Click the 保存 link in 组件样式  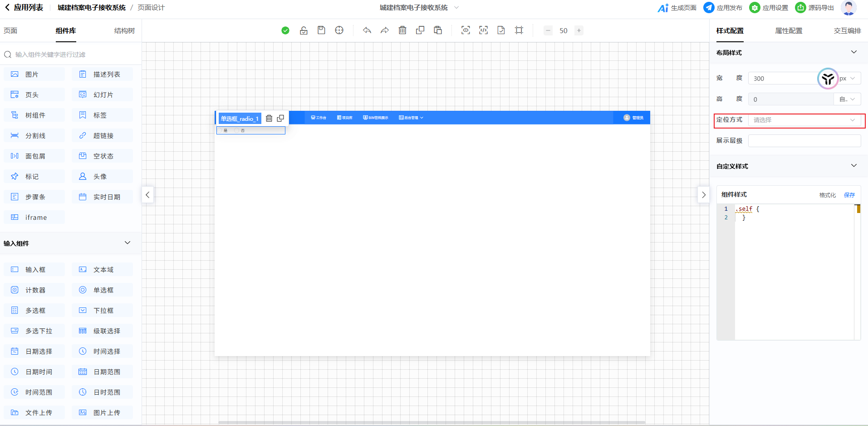[x=849, y=195]
